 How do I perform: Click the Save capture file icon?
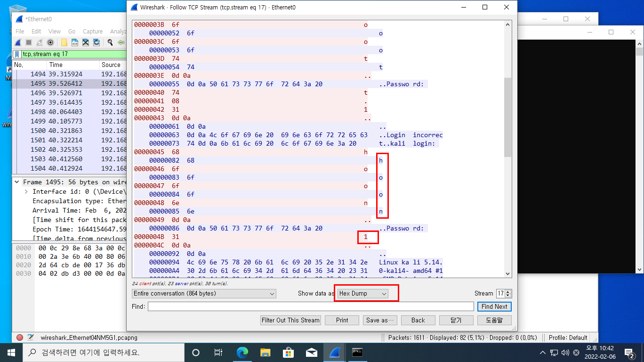point(75,42)
